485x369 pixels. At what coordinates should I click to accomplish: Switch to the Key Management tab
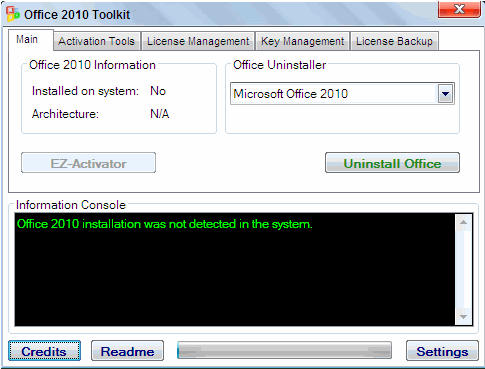coord(302,41)
